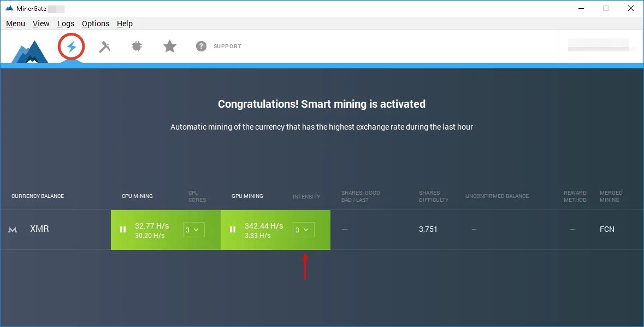Open the Benchmark chip icon tab
Screen dimensions: 644x327
point(137,46)
